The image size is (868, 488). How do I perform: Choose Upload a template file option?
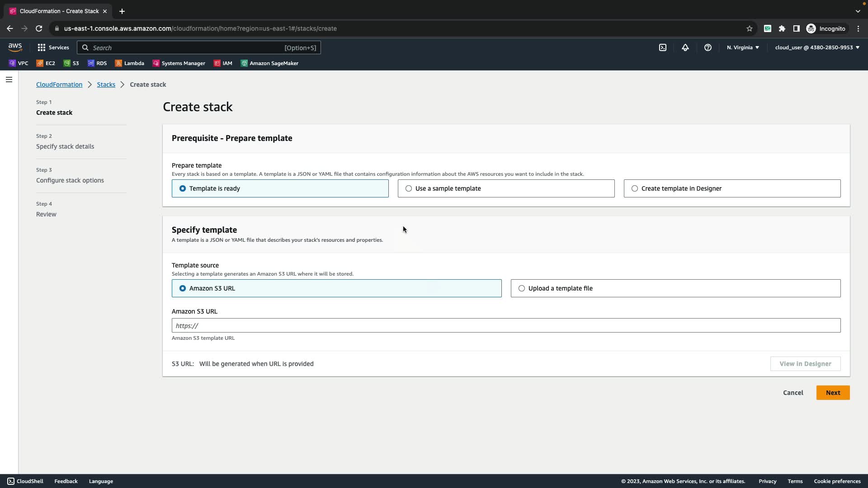(x=522, y=288)
